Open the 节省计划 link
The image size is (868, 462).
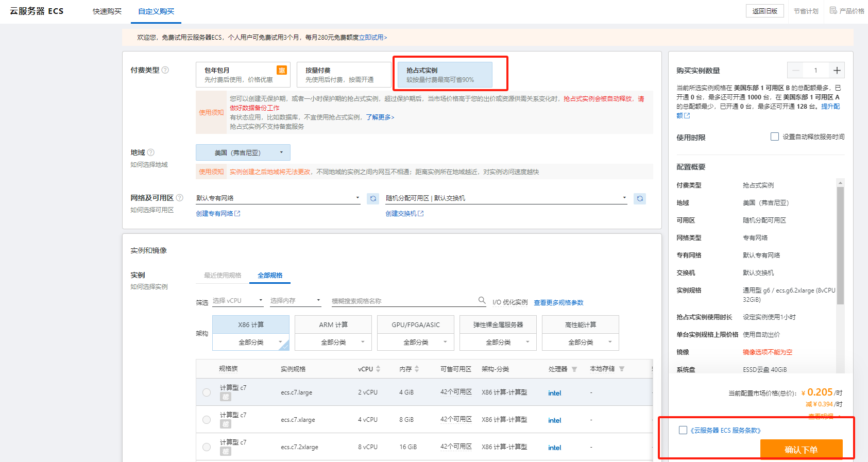[x=806, y=11]
